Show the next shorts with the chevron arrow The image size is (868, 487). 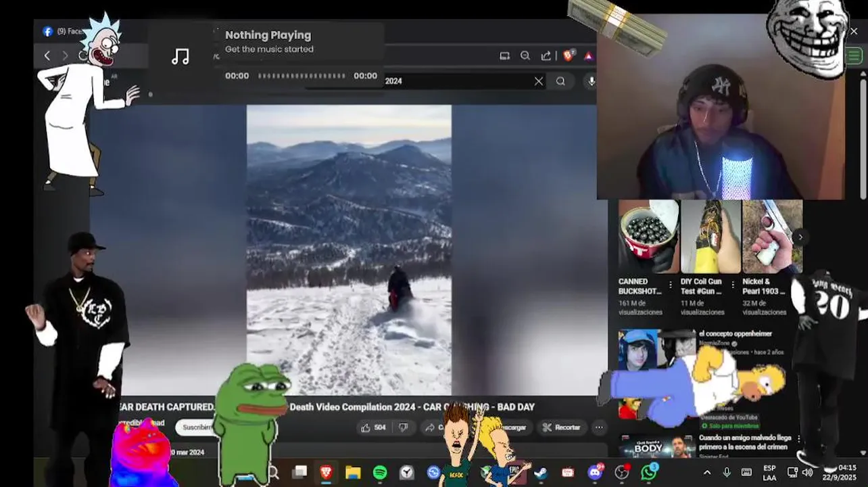click(800, 237)
